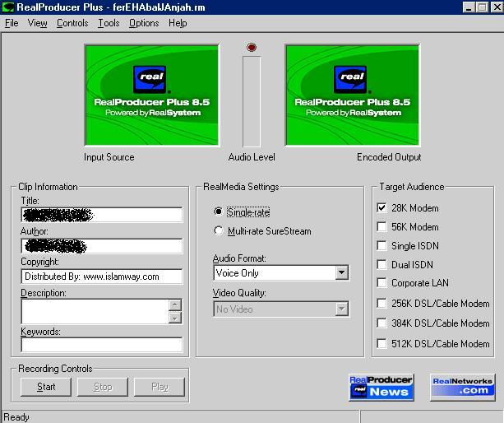Click into the Author input field
The height and width of the screenshot is (423, 504).
(x=102, y=246)
